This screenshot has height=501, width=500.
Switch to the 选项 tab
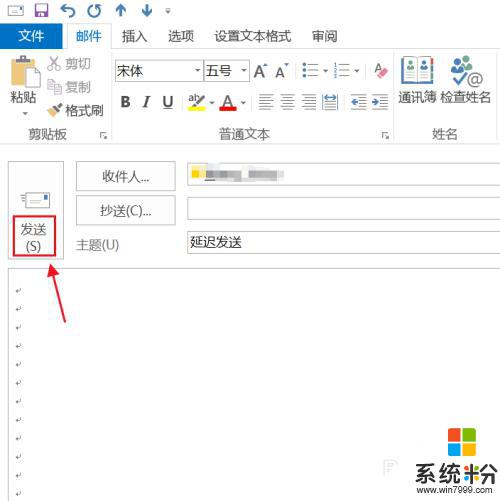coord(181,36)
